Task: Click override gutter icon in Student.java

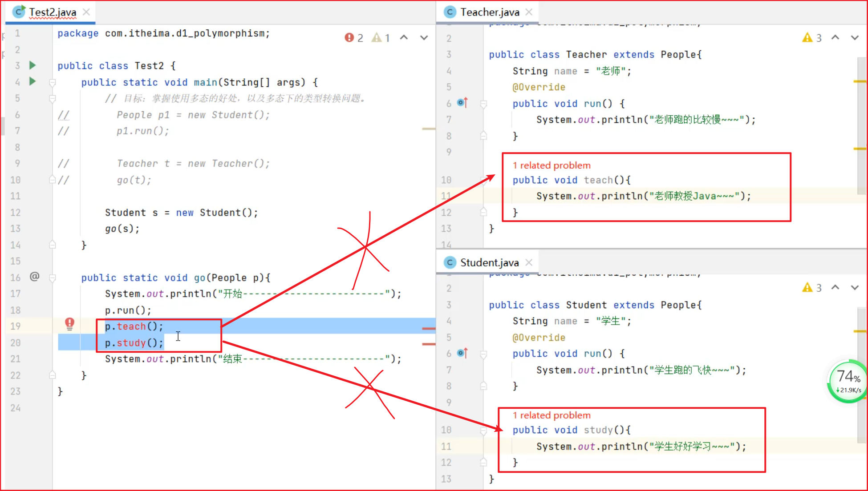Action: point(462,353)
